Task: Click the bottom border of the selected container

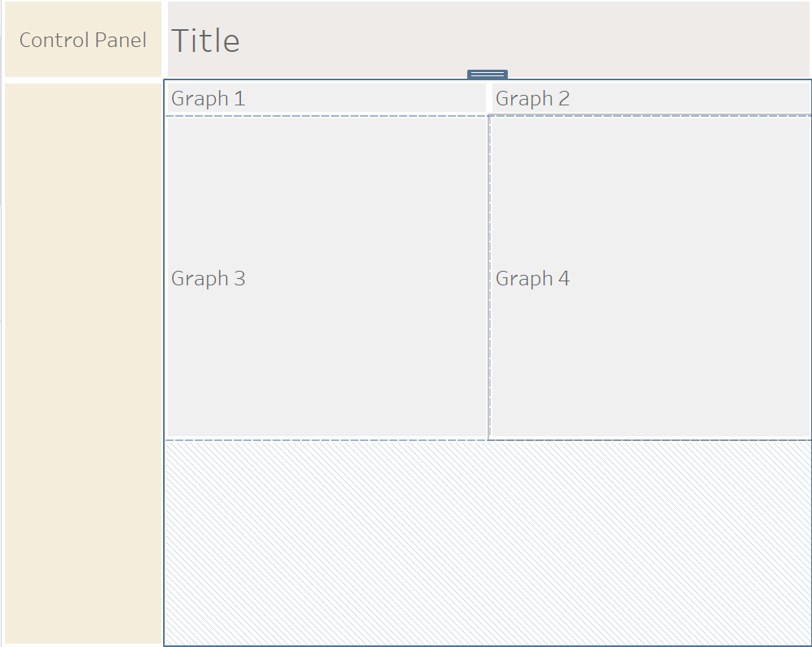Action: coord(487,645)
